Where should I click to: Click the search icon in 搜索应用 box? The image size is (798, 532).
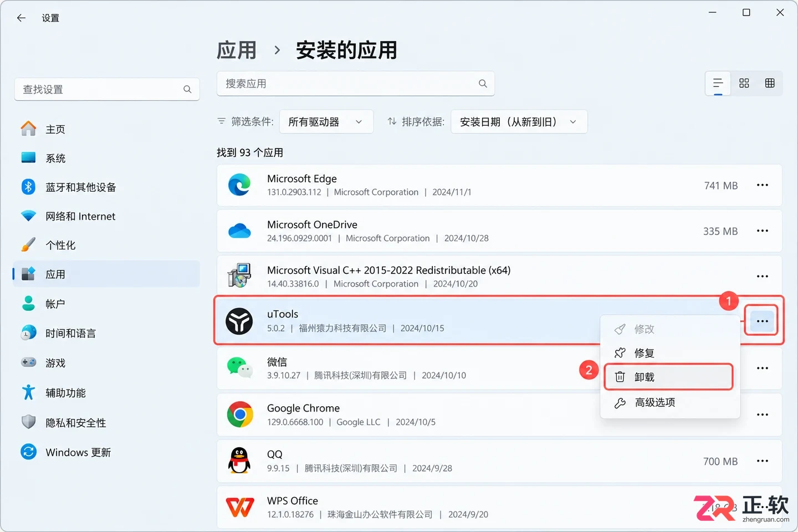pos(483,84)
